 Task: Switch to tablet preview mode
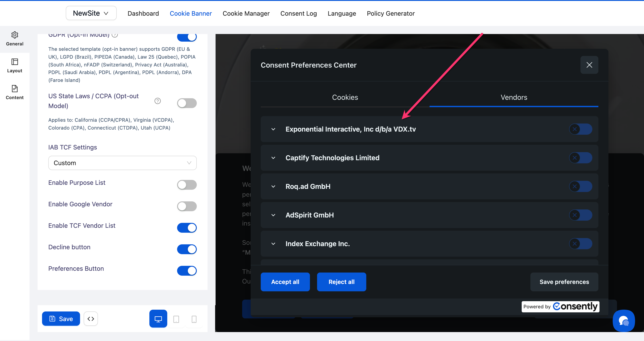pos(176,319)
